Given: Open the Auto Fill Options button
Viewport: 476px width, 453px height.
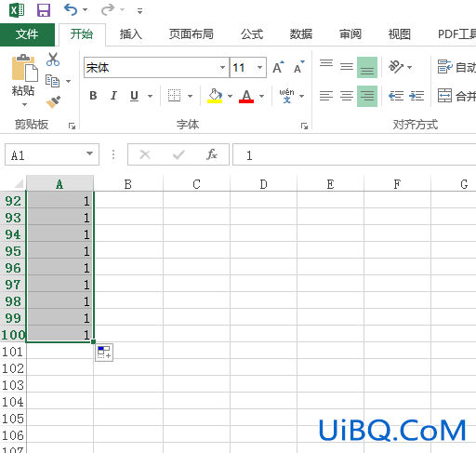Looking at the screenshot, I should click(x=104, y=353).
